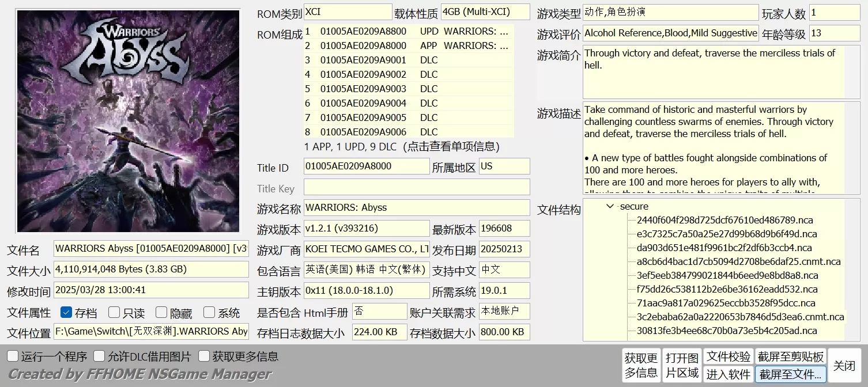Click the empty Title Key field
This screenshot has height=387, width=868.
point(416,187)
